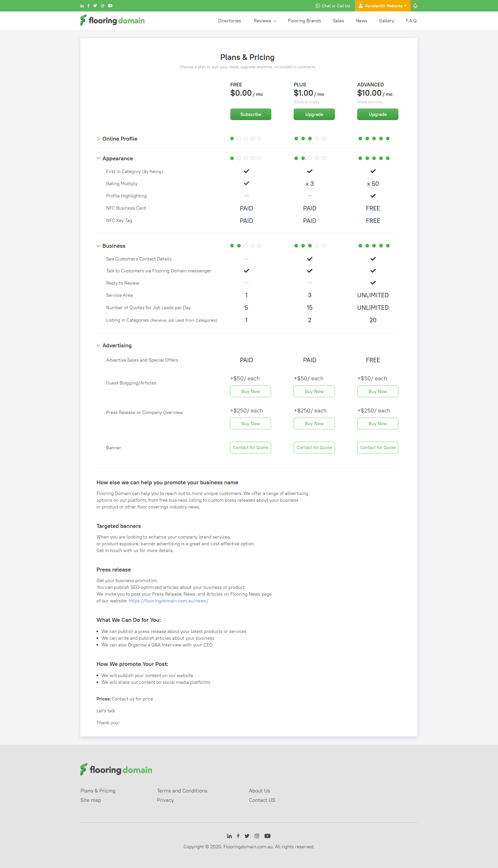The image size is (498, 868).
Task: Click 'Number of Quotes for Job Leads per Day'
Action: [x=148, y=308]
